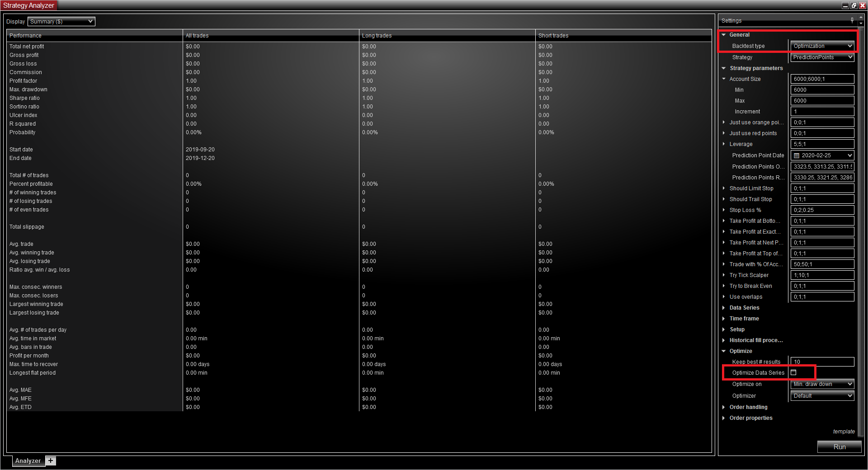Expand the Take Profit at Top parameter
This screenshot has height=470, width=868.
pos(724,254)
